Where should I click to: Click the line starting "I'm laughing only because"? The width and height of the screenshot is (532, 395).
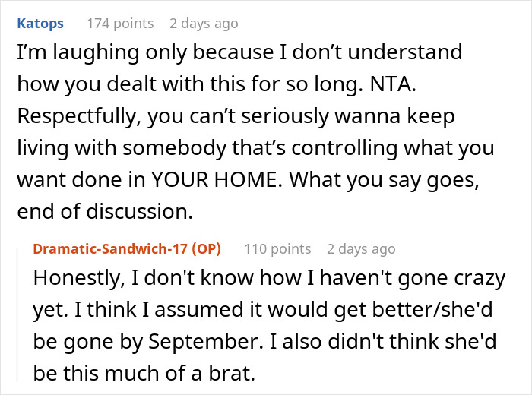[239, 52]
